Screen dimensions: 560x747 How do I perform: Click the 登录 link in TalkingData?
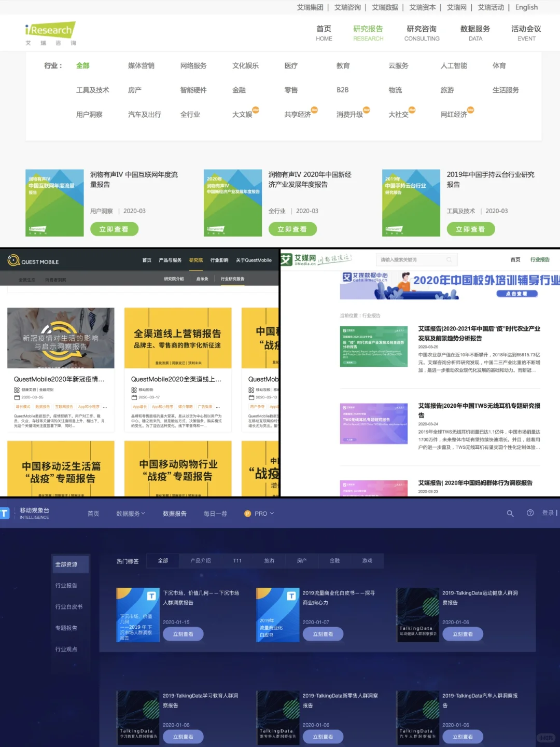point(548,513)
